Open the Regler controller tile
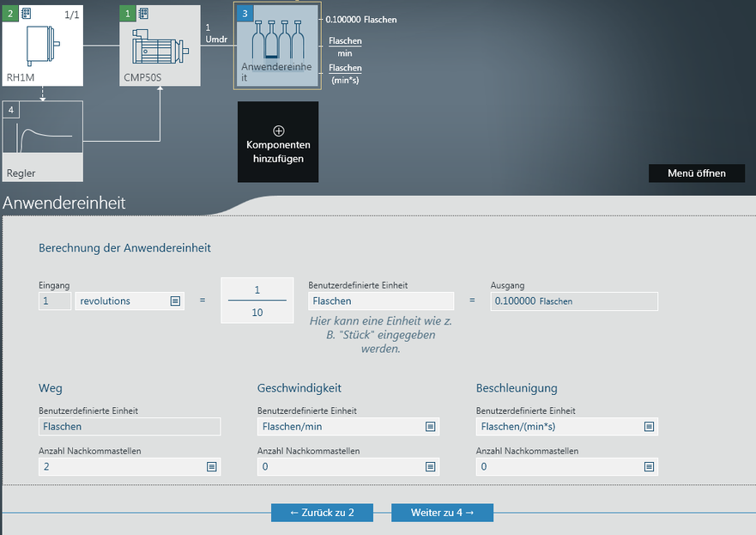This screenshot has height=535, width=756. 42,140
